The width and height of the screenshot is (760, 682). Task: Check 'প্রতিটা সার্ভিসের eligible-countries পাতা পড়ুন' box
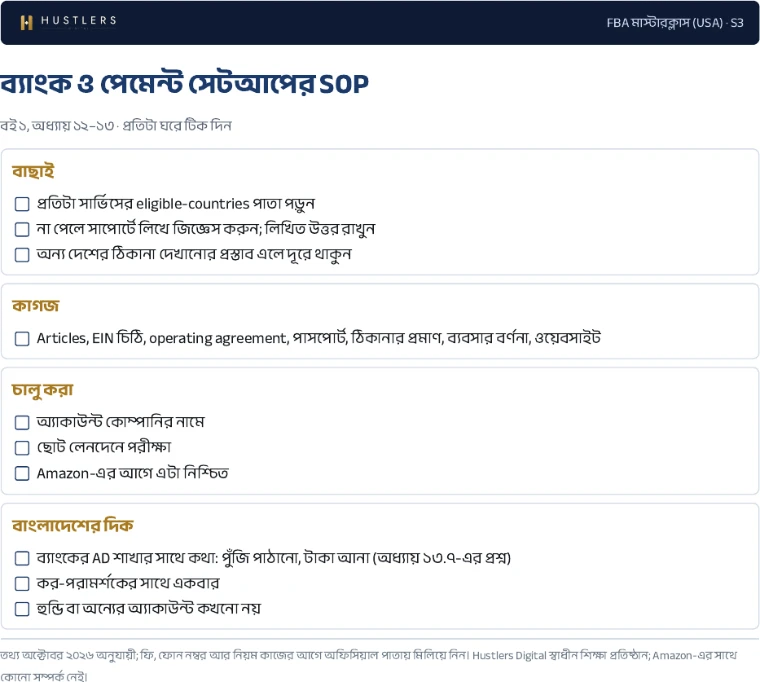coord(22,204)
